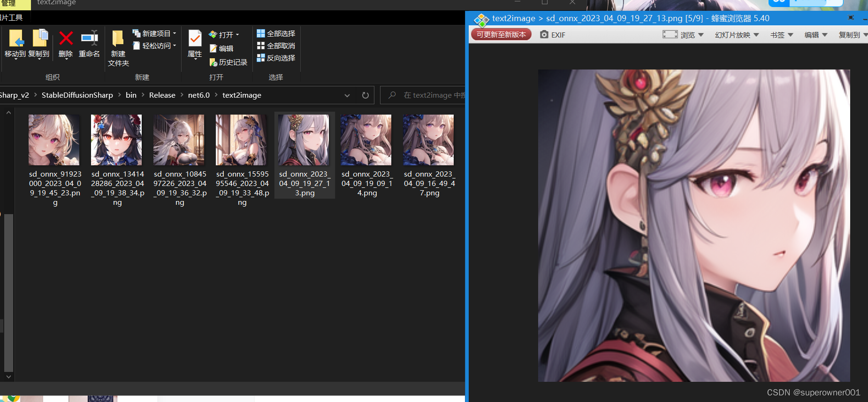Click the scroll up arrow in Explorer
Screen dimensions: 868x402
pyautogui.click(x=8, y=113)
